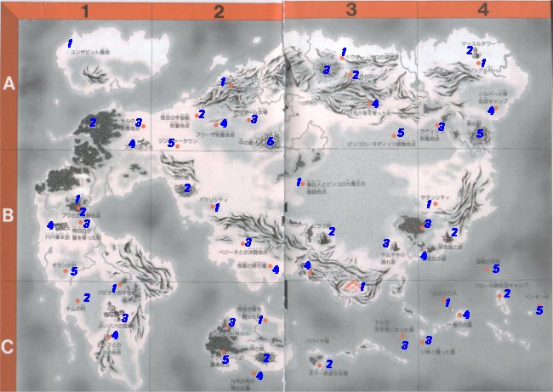The image size is (553, 392).
Task: Click column header 4 on the map grid
Action: tap(483, 10)
